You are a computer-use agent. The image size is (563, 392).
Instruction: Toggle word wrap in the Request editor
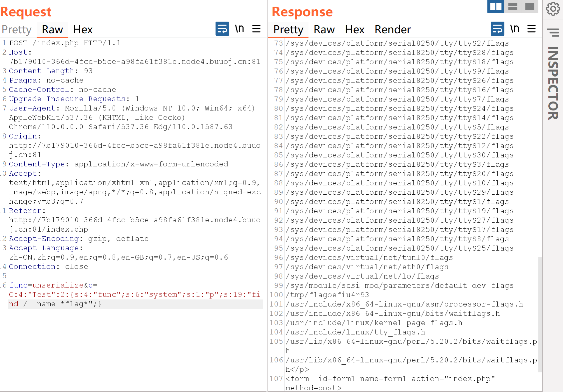[222, 29]
